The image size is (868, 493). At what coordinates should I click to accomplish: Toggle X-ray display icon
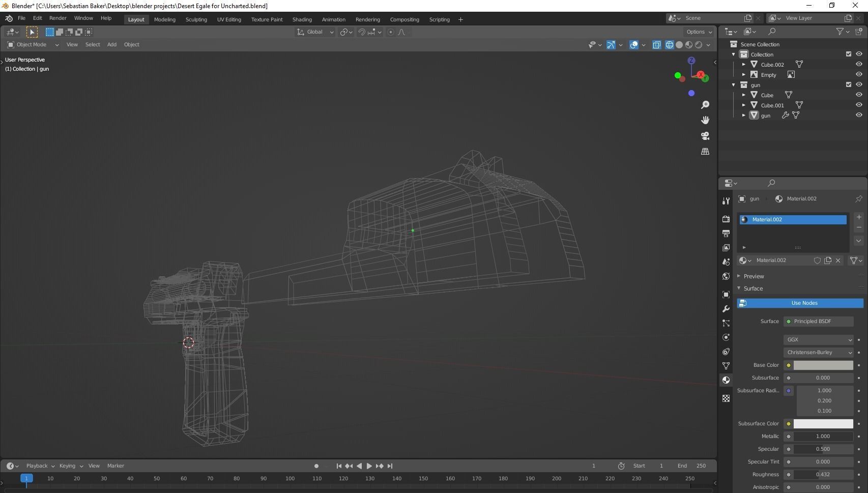(657, 45)
